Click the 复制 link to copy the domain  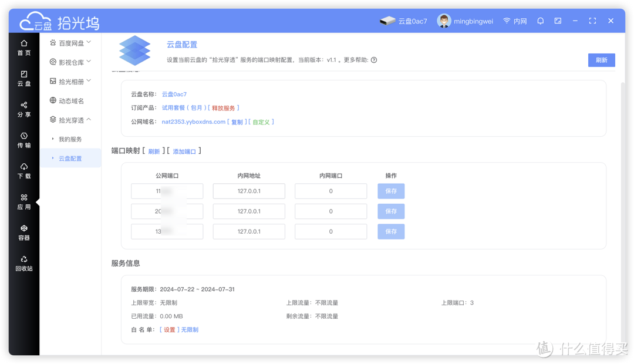coord(236,122)
